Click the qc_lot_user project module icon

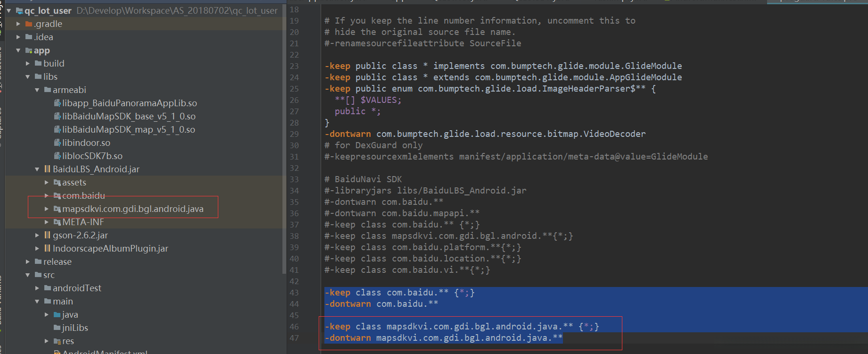pyautogui.click(x=19, y=10)
